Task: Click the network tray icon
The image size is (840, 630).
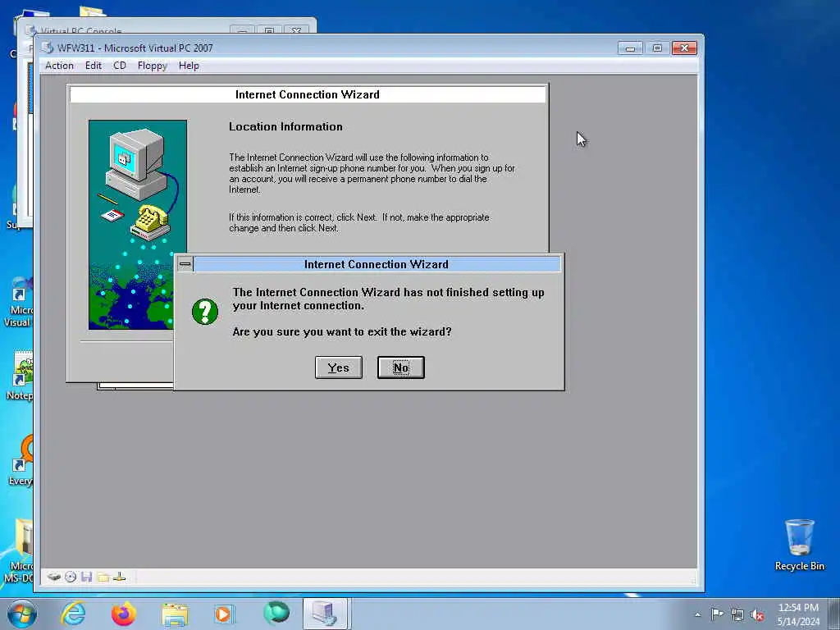Action: coord(737,615)
